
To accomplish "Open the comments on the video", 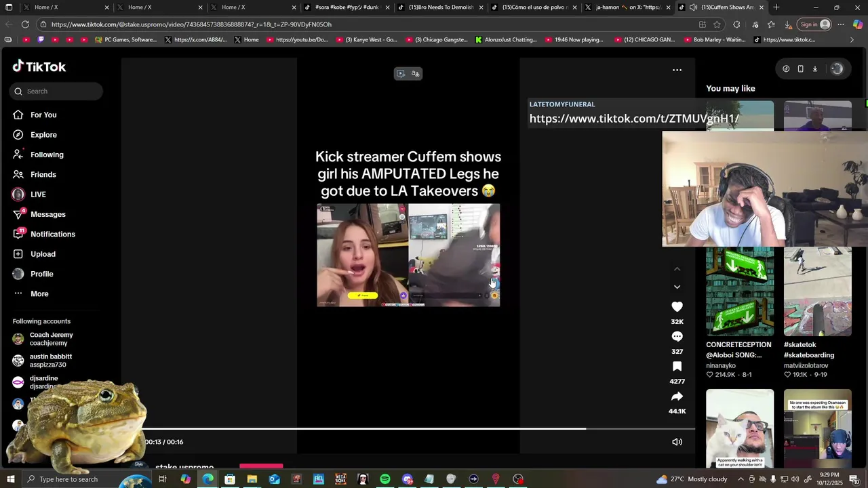I will [x=677, y=337].
